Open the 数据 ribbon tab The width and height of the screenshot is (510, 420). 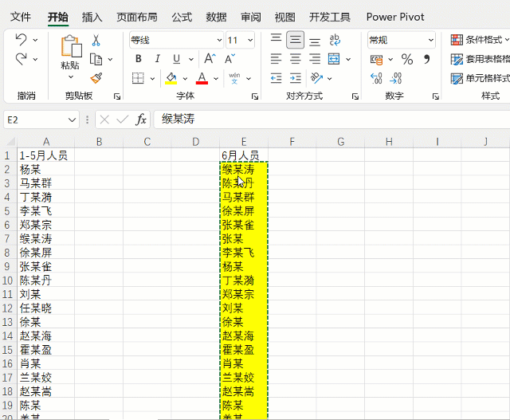pyautogui.click(x=216, y=17)
